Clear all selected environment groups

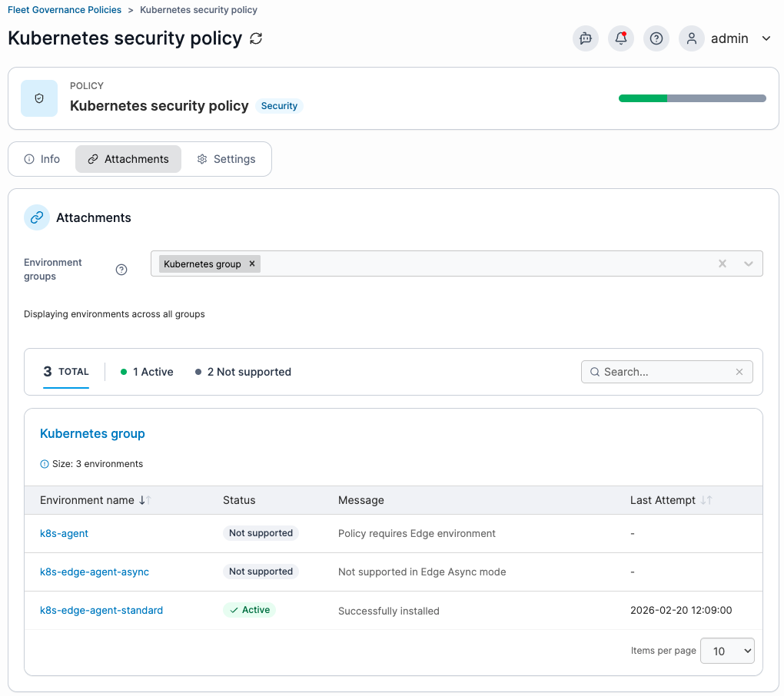(723, 263)
